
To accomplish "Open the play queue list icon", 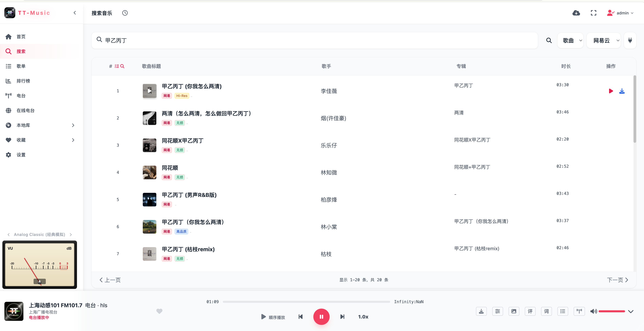I will 563,311.
